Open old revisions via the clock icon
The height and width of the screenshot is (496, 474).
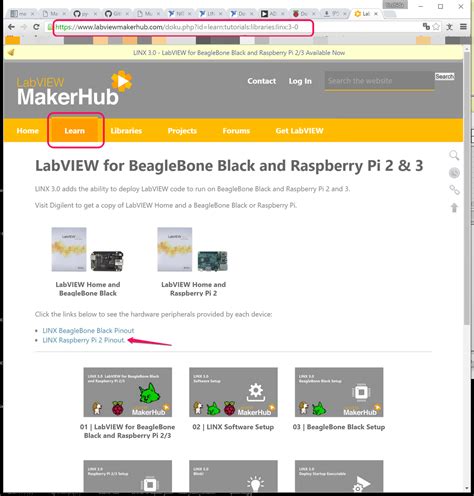click(x=454, y=173)
